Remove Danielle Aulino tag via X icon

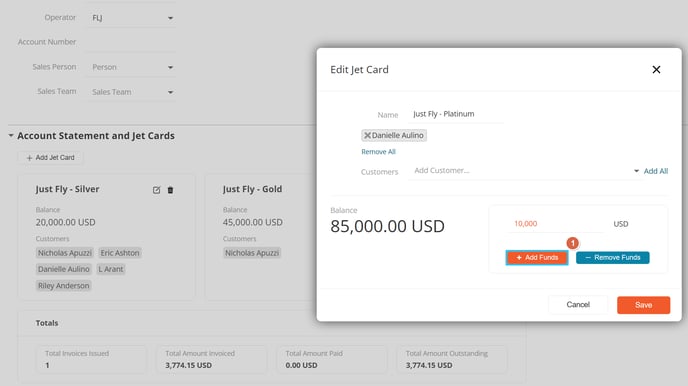(x=367, y=136)
